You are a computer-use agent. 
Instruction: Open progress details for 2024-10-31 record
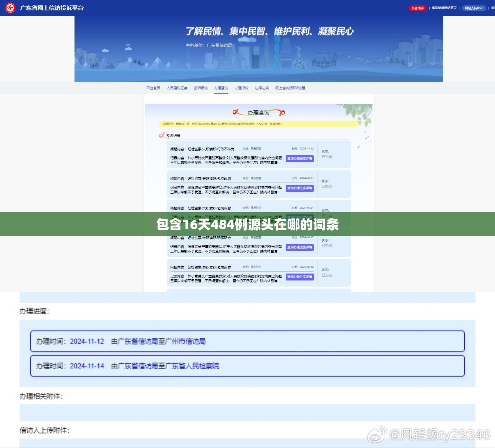coord(300,188)
